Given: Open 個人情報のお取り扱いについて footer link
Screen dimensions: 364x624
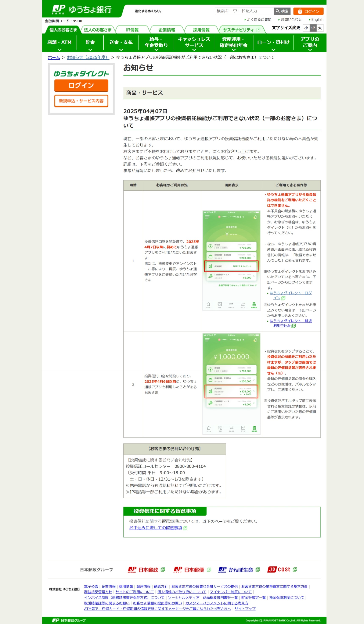Looking at the screenshot, I should (182, 592).
